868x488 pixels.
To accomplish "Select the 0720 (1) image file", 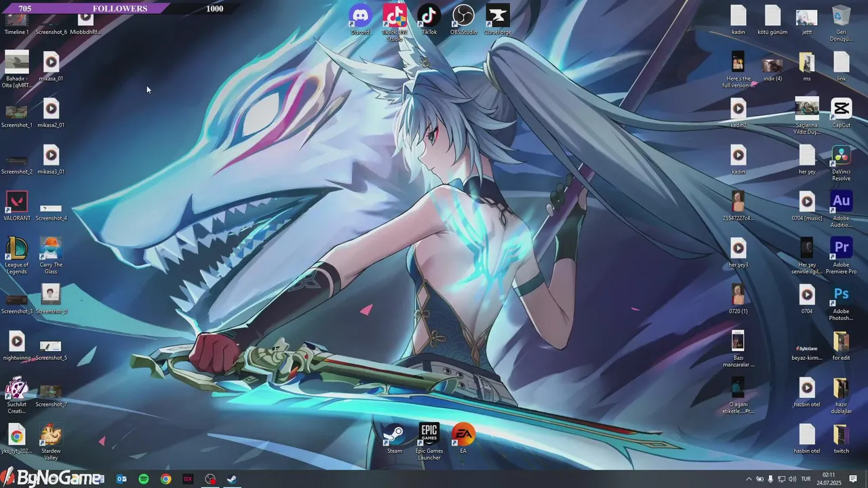I will (738, 299).
